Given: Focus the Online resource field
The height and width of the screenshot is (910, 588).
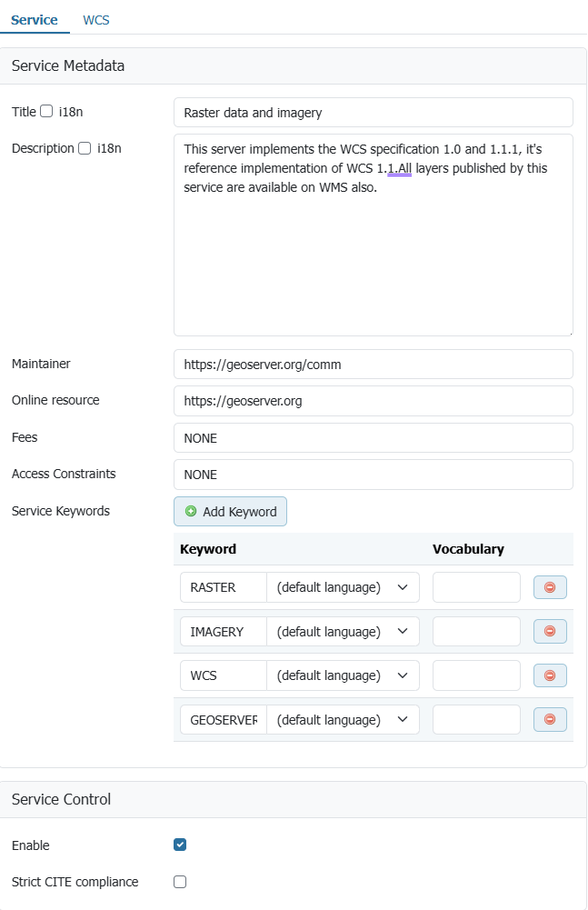Looking at the screenshot, I should (373, 401).
